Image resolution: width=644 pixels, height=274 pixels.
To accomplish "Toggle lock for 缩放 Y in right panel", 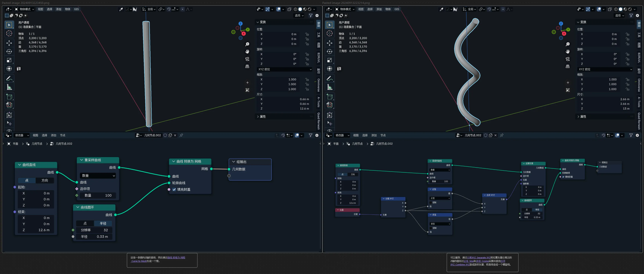I will tap(627, 84).
